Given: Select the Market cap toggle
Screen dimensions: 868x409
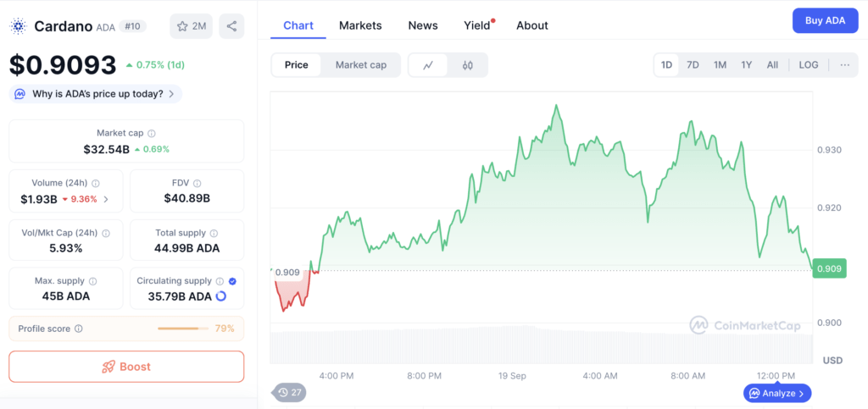Looking at the screenshot, I should pyautogui.click(x=361, y=65).
